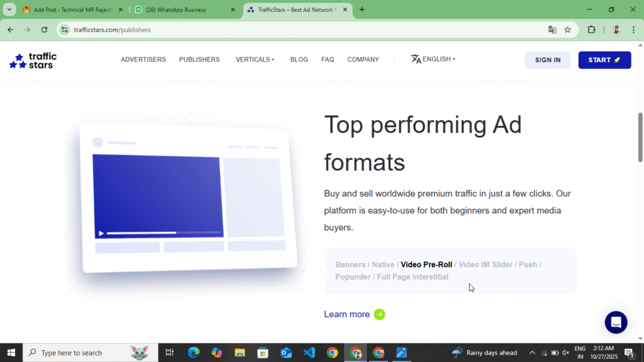The height and width of the screenshot is (362, 644).
Task: Select PUBLISHERS in the navigation menu
Action: click(199, 59)
